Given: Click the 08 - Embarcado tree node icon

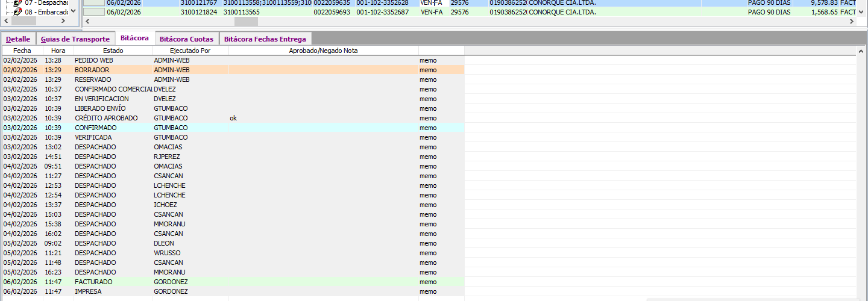Looking at the screenshot, I should (x=17, y=12).
